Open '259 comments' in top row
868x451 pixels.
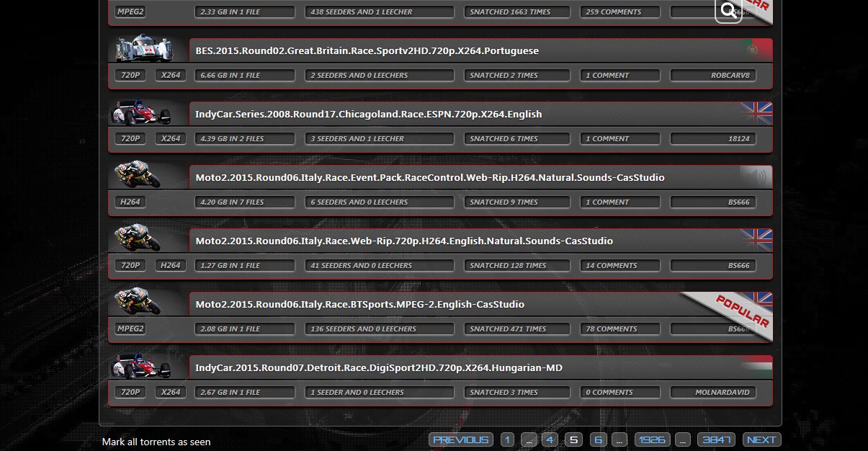(620, 12)
